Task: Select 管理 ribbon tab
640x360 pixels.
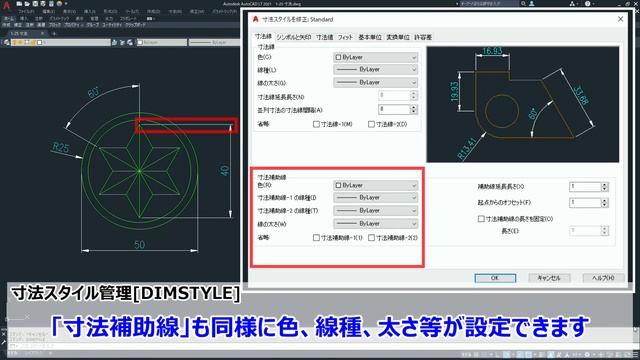Action: coord(94,19)
